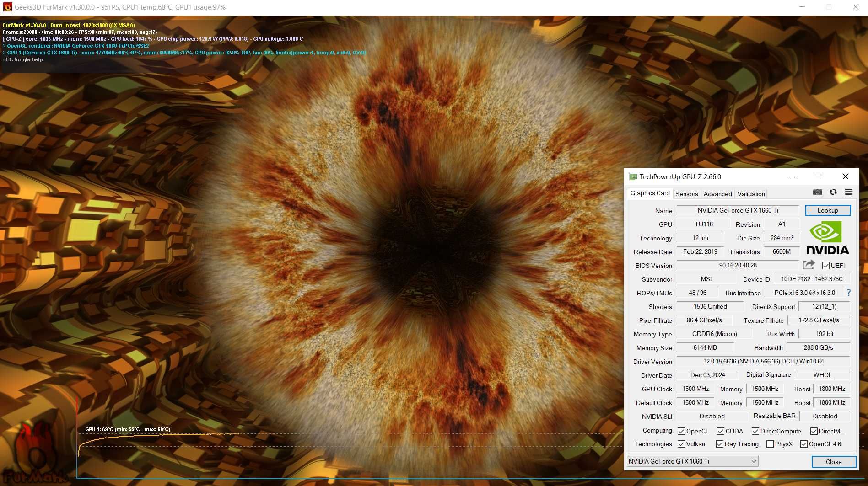Click the Digital Signature value WHQL
Viewport: 868px width, 486px height.
(822, 375)
